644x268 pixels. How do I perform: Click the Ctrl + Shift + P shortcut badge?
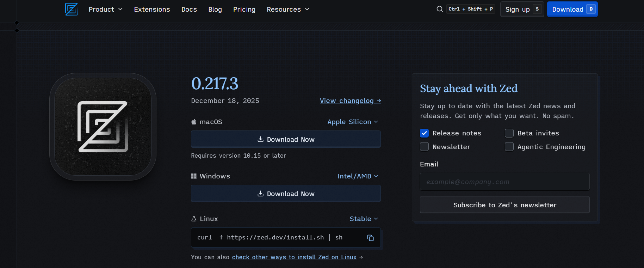point(471,9)
